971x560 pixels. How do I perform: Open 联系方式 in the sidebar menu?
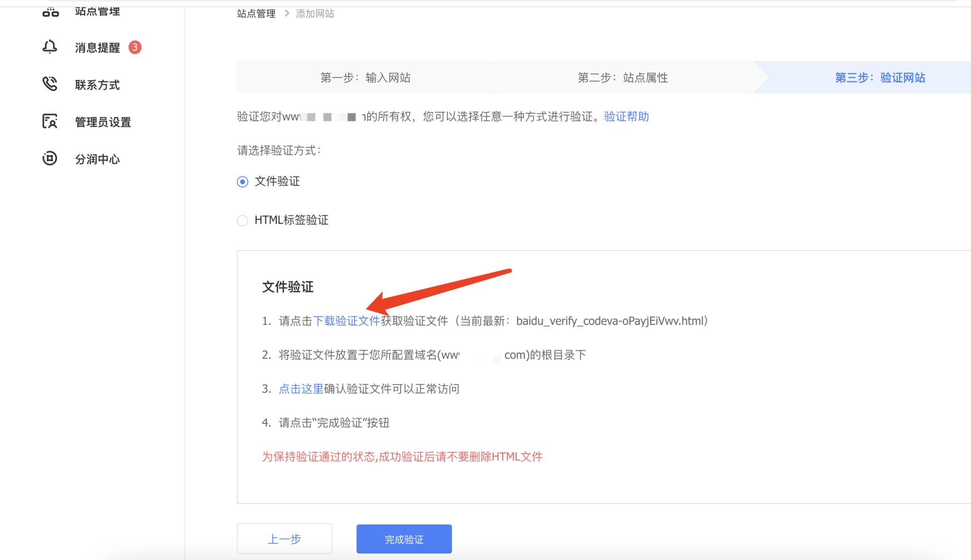[97, 85]
